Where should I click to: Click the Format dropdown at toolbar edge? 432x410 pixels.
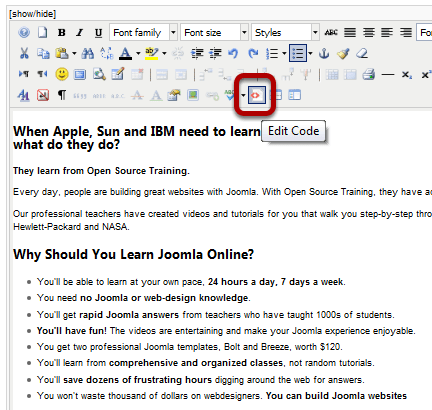[424, 32]
